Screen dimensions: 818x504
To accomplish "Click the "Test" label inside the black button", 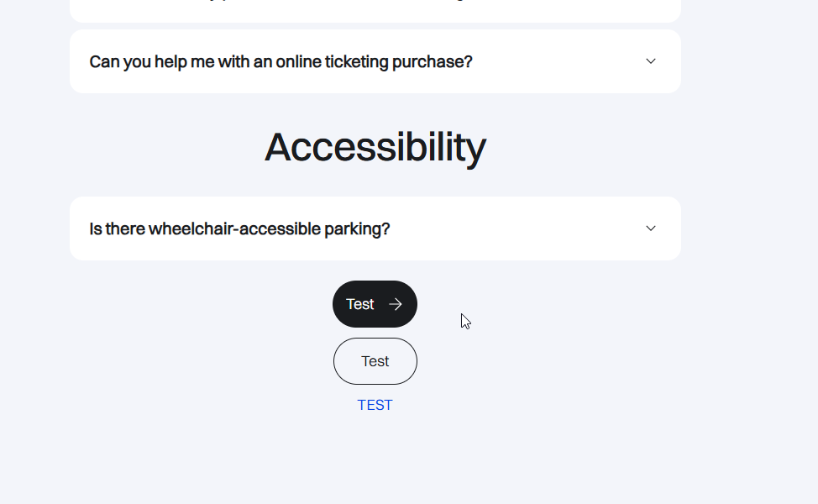I will coord(360,304).
